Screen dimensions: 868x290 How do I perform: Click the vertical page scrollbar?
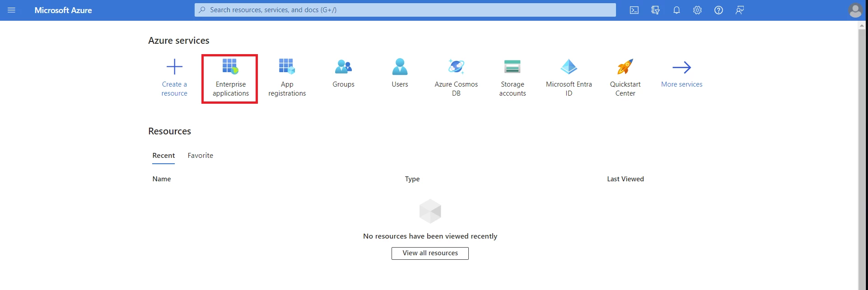[x=862, y=160]
